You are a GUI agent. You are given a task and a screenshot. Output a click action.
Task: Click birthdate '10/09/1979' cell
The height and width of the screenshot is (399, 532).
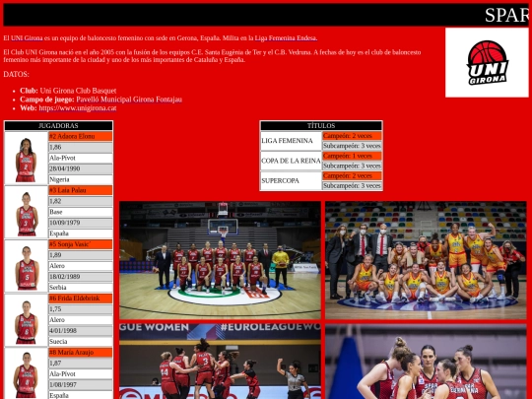(x=81, y=223)
